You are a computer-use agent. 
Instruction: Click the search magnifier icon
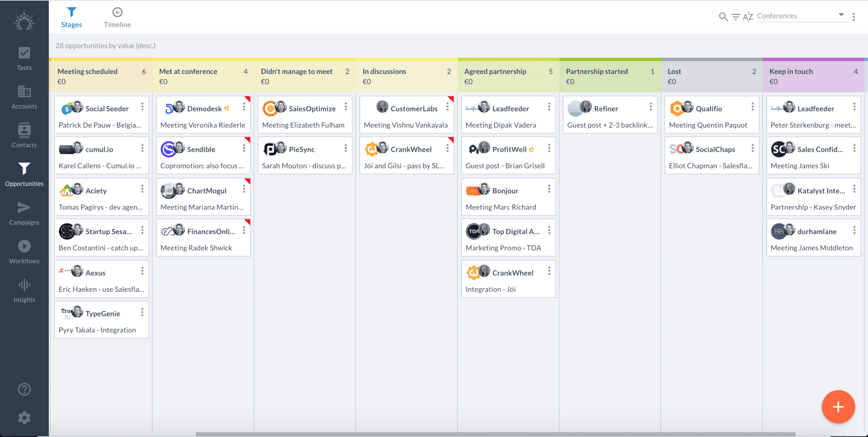[723, 17]
